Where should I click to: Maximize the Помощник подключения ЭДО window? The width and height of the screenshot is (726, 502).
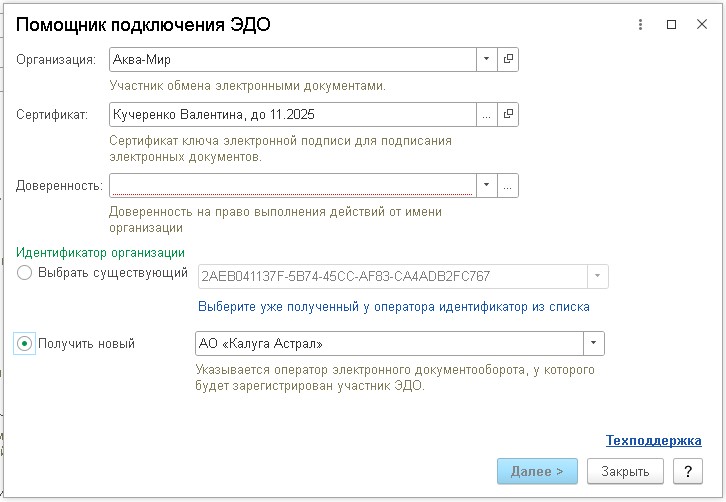(671, 25)
